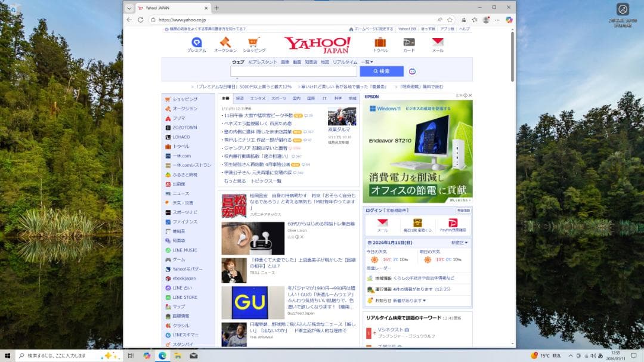
Task: Open the プレミアム icon in the header
Action: point(196,42)
